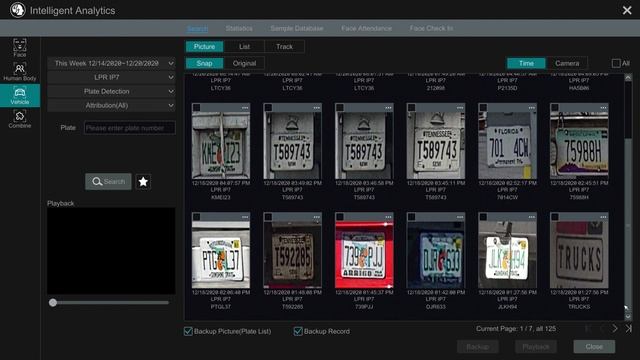Image resolution: width=640 pixels, height=360 pixels.
Task: Select the red 739PJJ plate thumbnail
Action: pyautogui.click(x=364, y=255)
